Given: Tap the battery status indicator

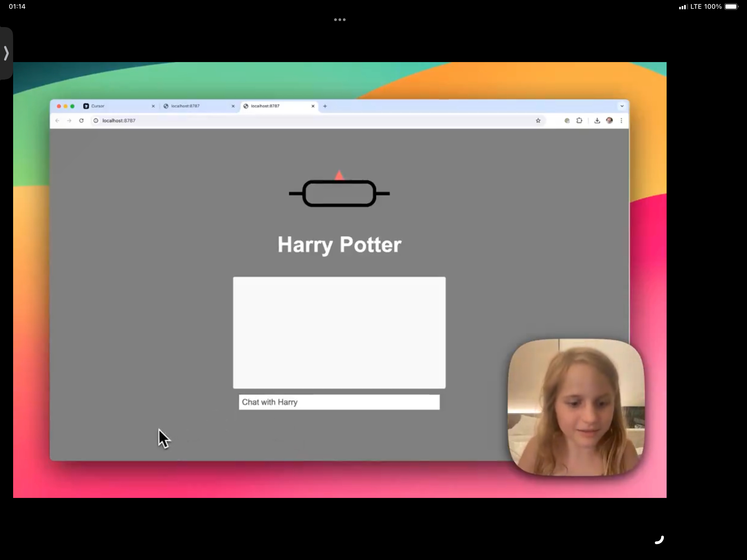Looking at the screenshot, I should (731, 7).
